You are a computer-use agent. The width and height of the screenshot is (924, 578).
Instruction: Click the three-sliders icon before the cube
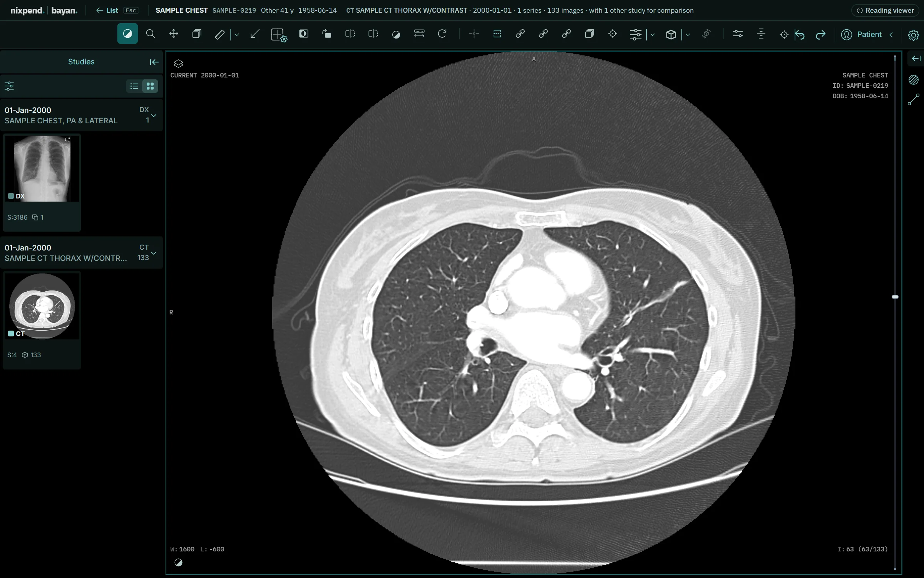pos(636,35)
